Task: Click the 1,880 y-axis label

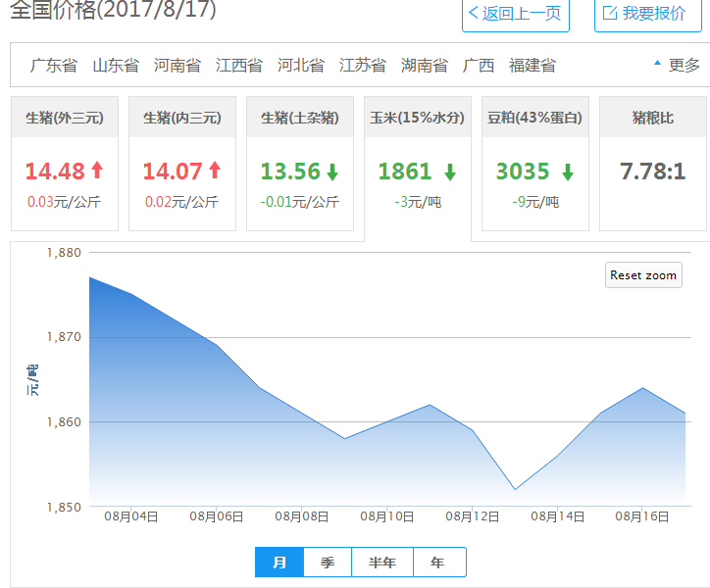Action: [64, 253]
